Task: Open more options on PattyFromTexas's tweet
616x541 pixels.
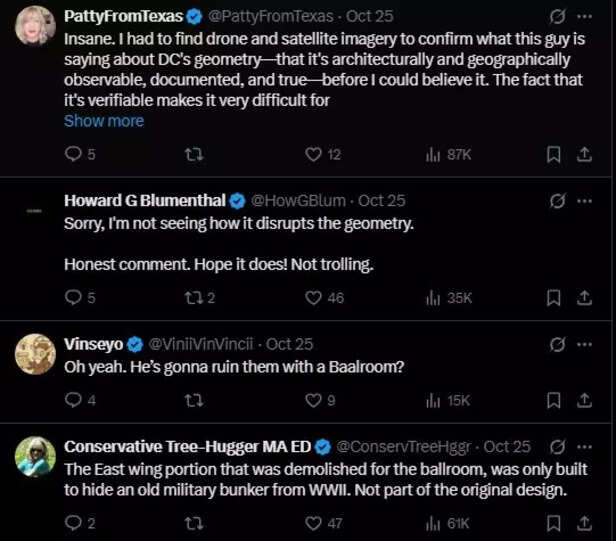Action: coord(585,16)
